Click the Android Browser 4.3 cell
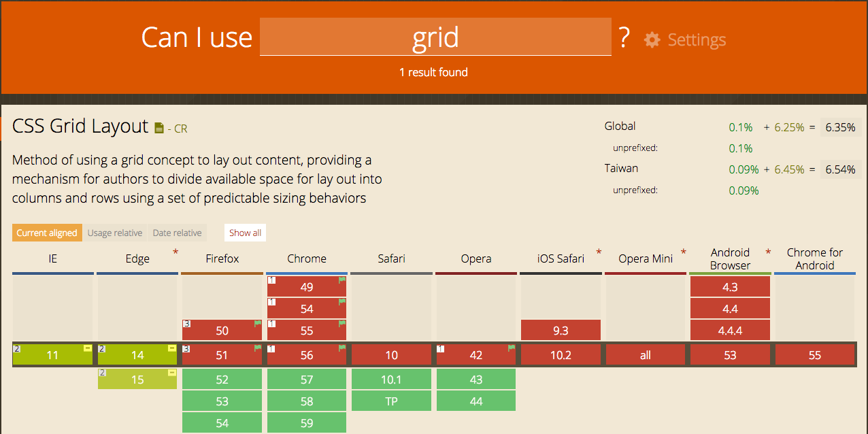 pyautogui.click(x=730, y=287)
